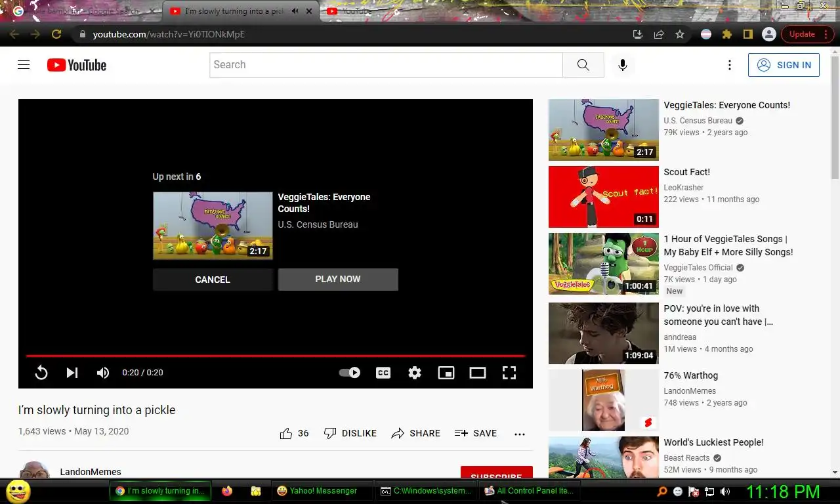The image size is (840, 504).
Task: Open U.S. Census Bureau channel in sidebar
Action: pos(698,121)
